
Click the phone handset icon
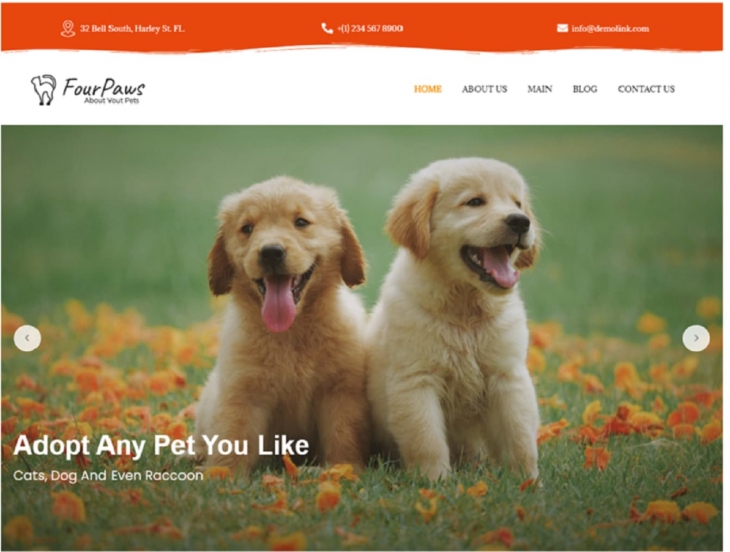[327, 28]
